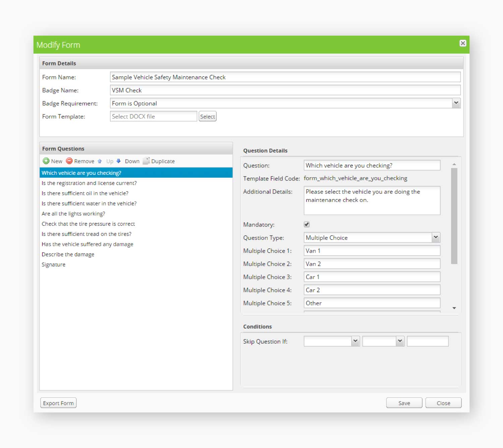Select the Describe the damage question
Image resolution: width=503 pixels, height=448 pixels.
(68, 254)
